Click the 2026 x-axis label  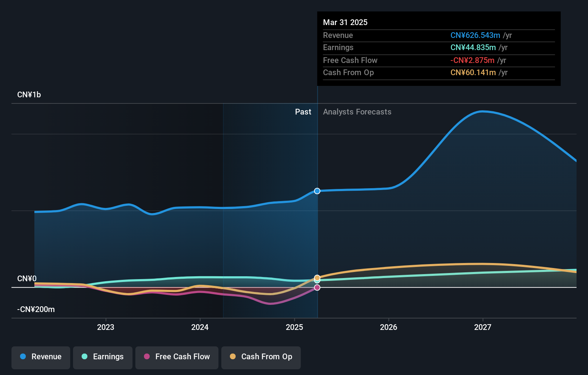tap(389, 327)
